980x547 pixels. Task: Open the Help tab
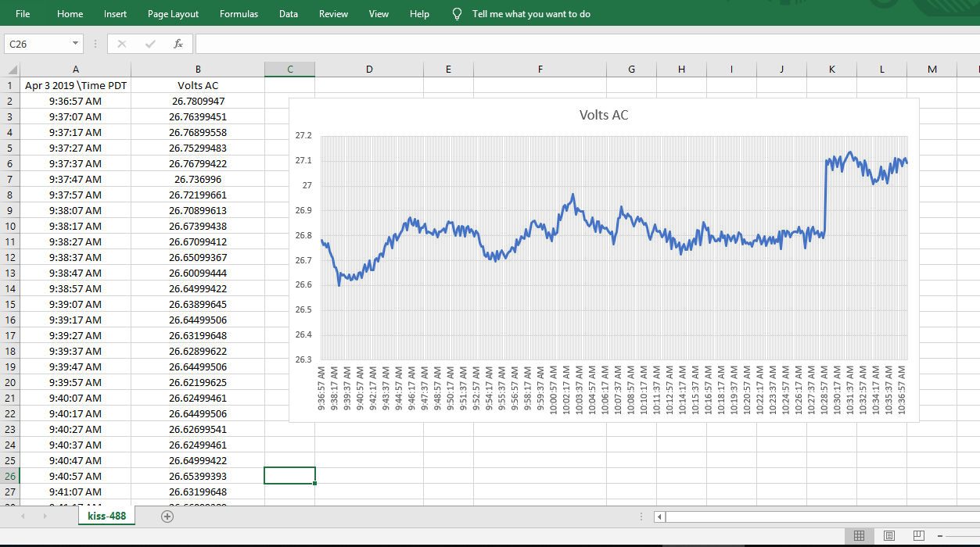pos(419,14)
